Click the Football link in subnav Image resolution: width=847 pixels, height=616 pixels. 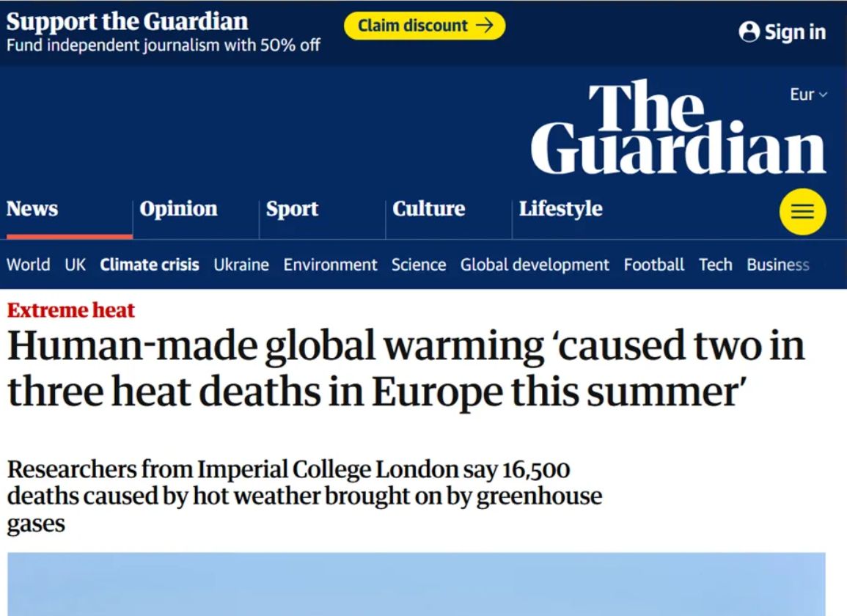pyautogui.click(x=653, y=265)
